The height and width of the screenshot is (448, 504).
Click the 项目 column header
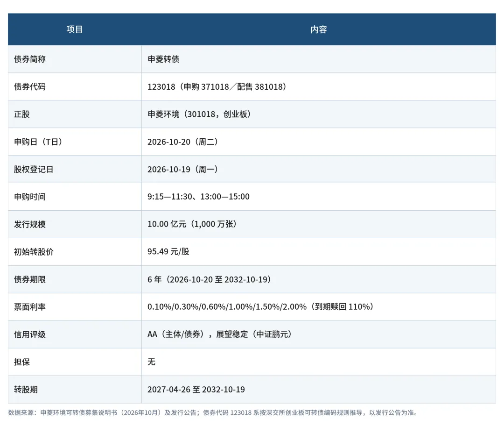click(75, 29)
